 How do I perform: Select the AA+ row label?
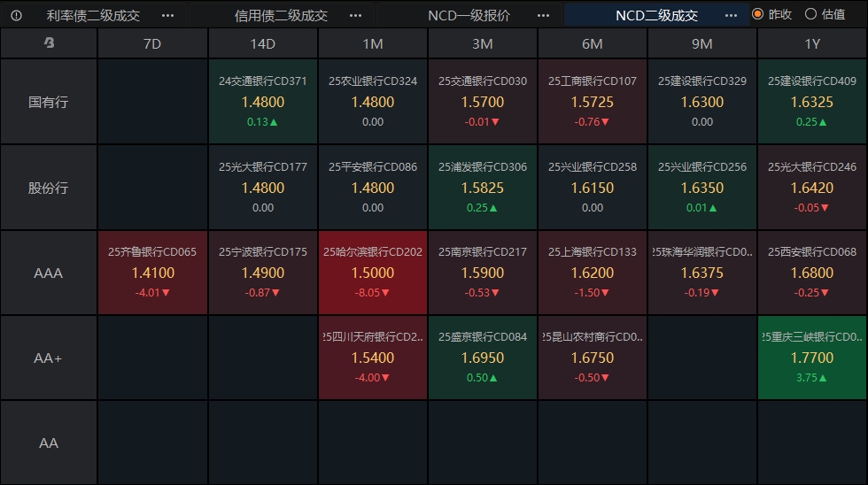pyautogui.click(x=49, y=358)
